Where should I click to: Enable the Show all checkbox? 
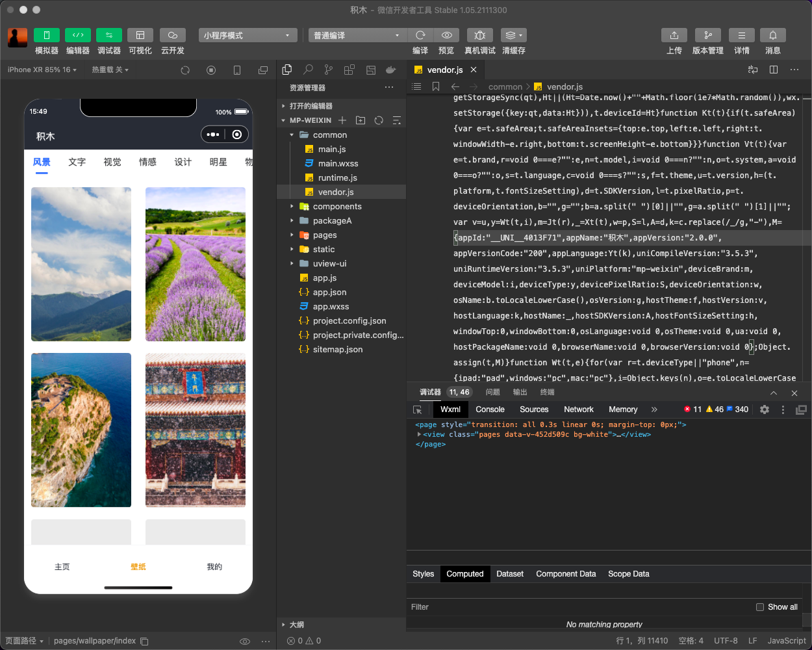(x=760, y=607)
